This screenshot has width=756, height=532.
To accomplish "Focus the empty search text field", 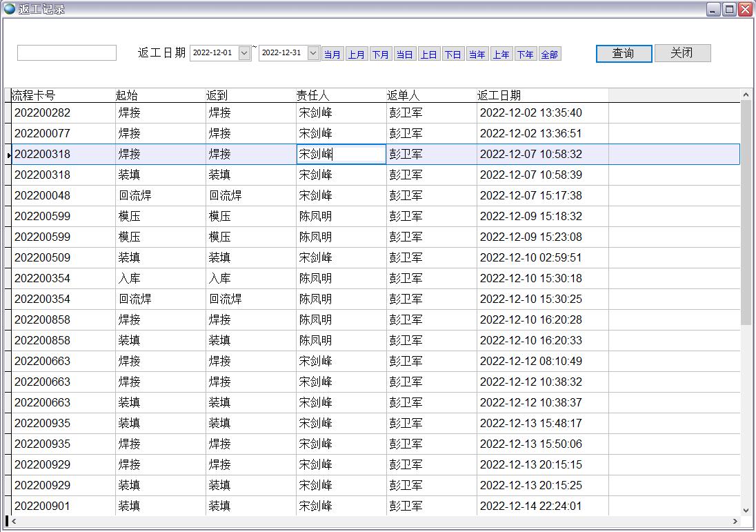I will pyautogui.click(x=67, y=53).
